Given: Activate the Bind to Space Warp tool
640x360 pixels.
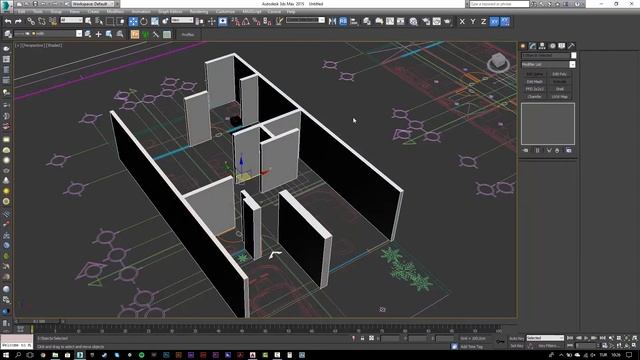Looking at the screenshot, I should click(x=53, y=21).
